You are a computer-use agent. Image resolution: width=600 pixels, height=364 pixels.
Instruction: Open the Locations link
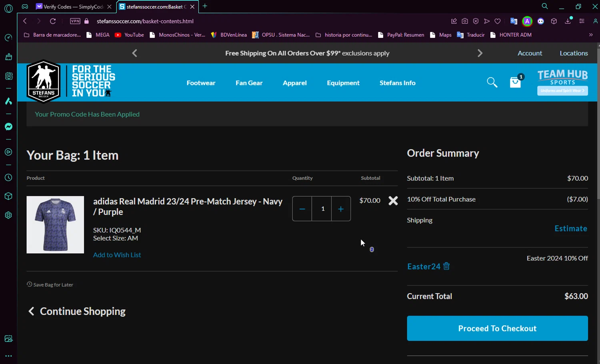(574, 53)
